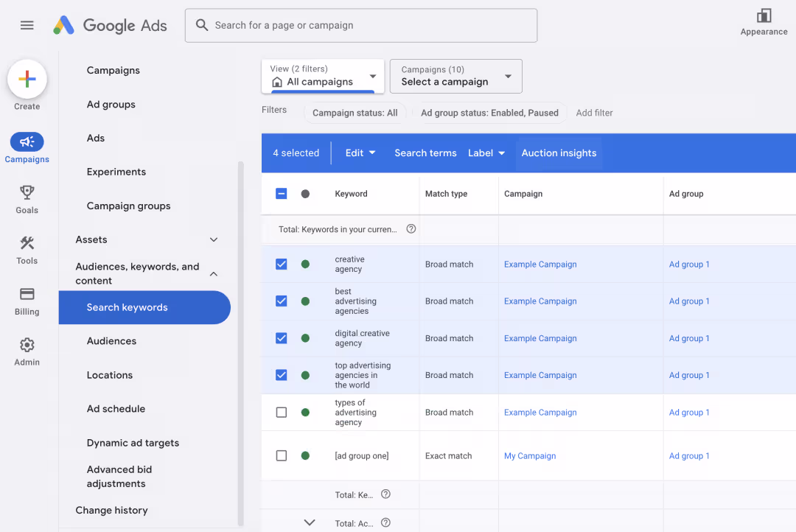Open Ad groups in the side menu

pos(111,105)
